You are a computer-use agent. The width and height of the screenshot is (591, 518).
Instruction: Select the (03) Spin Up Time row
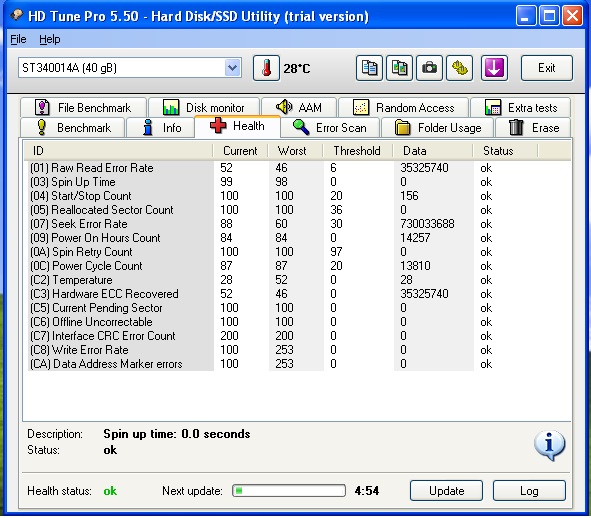coord(299,182)
